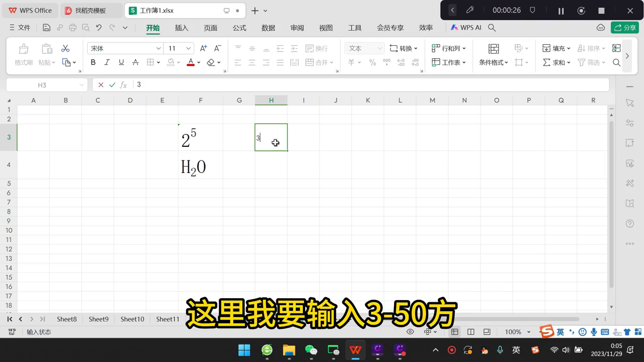This screenshot has width=644, height=362.
Task: Click the pencil annotate icon in recorder
Action: [470, 10]
